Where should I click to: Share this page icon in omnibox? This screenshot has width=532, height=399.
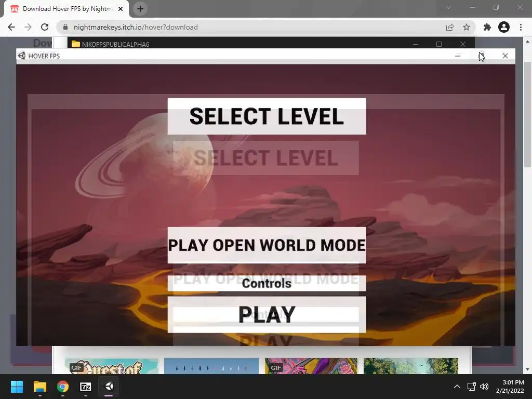450,27
